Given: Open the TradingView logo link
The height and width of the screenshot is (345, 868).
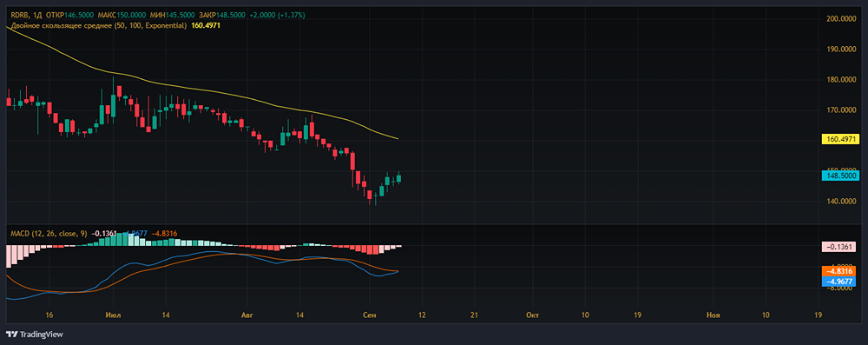Looking at the screenshot, I should pos(35,335).
